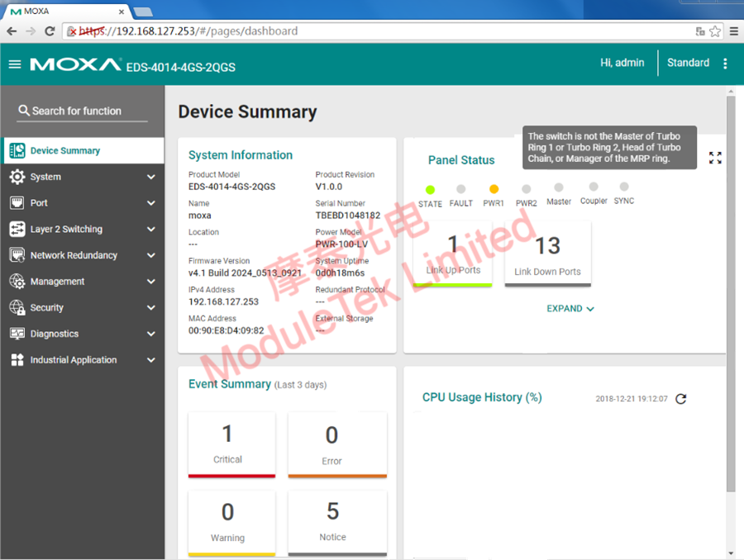Open the three-dot menu beside Standard
The image size is (744, 560).
click(x=725, y=63)
